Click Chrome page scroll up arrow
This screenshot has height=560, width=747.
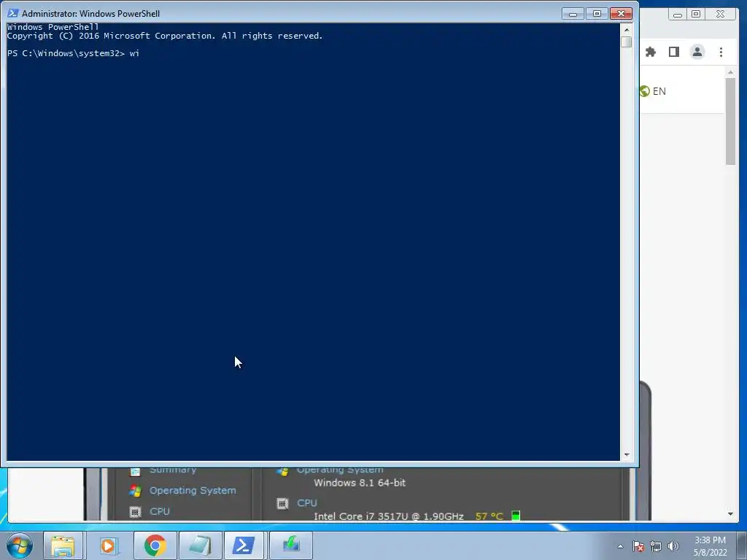[730, 72]
